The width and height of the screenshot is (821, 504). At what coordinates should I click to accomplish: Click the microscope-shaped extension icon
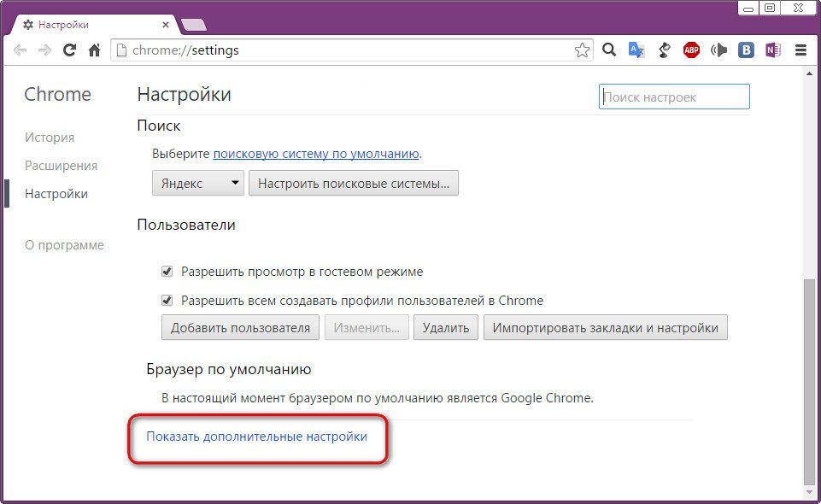pyautogui.click(x=664, y=50)
